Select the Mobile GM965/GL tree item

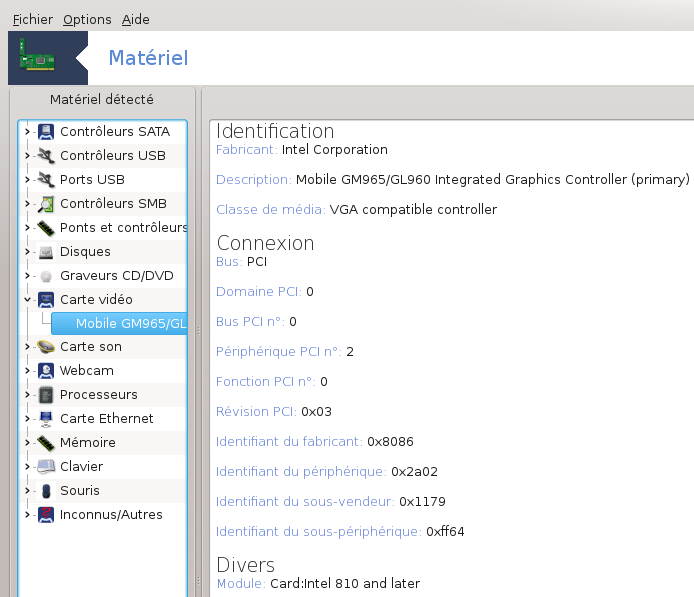pyautogui.click(x=120, y=324)
